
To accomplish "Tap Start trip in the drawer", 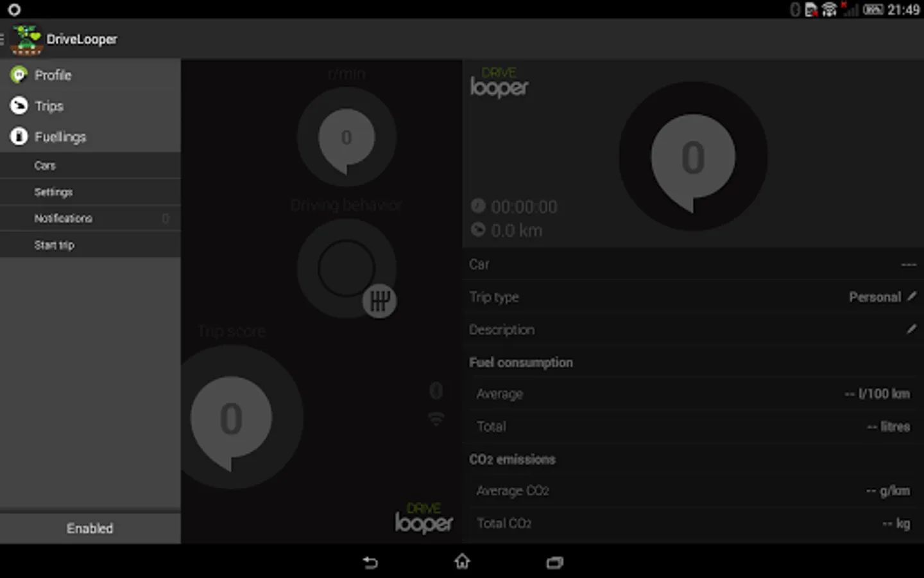I will [x=90, y=245].
